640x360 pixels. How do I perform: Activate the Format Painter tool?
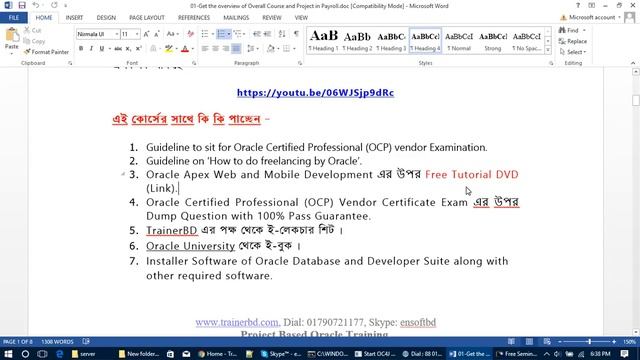[x=46, y=52]
